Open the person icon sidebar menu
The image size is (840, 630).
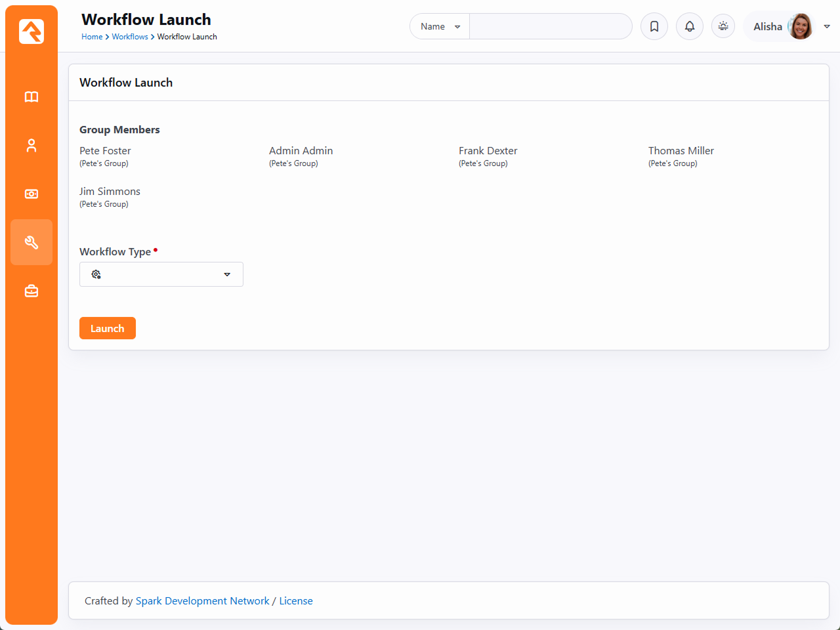pos(31,146)
